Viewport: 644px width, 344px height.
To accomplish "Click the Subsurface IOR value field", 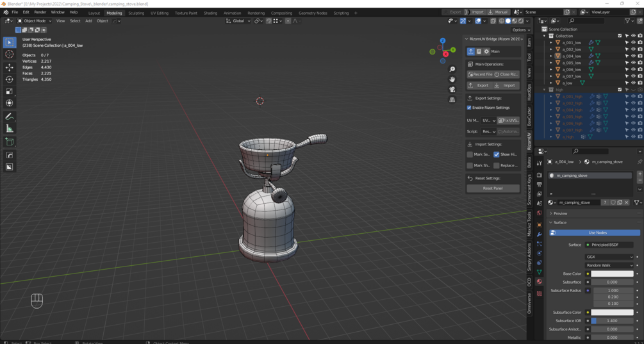I will pyautogui.click(x=612, y=321).
